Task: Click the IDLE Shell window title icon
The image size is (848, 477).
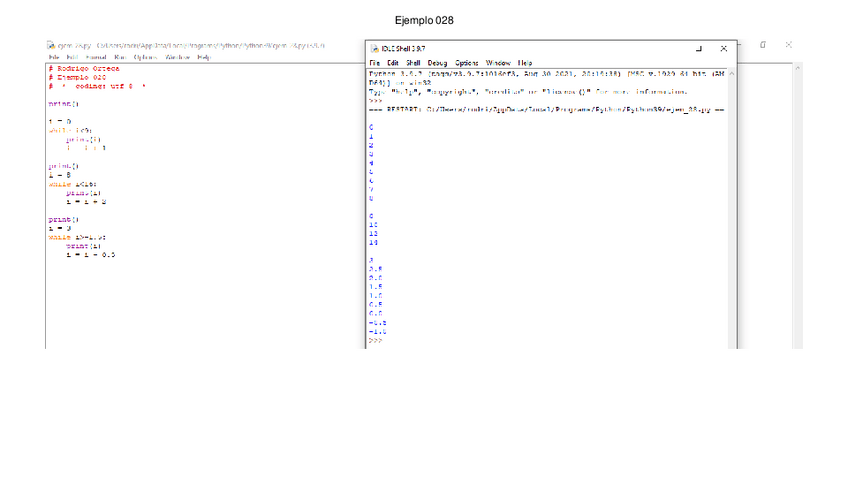Action: coord(374,49)
